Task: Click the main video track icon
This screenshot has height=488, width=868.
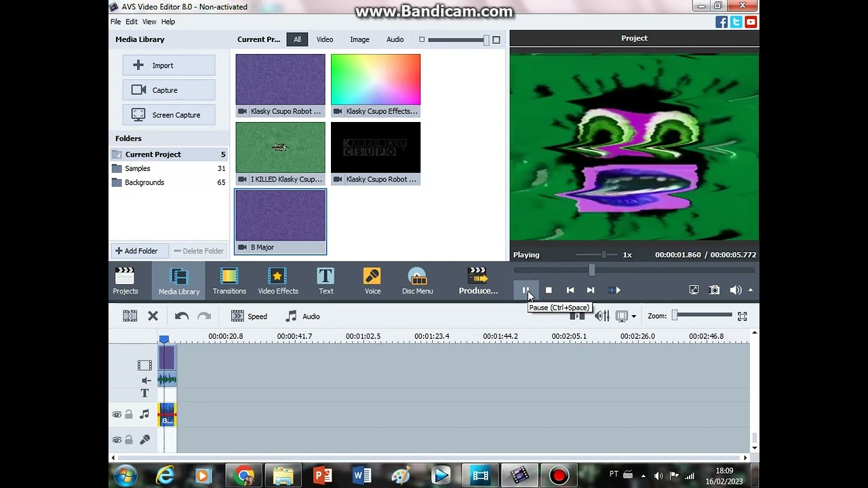Action: [x=144, y=365]
